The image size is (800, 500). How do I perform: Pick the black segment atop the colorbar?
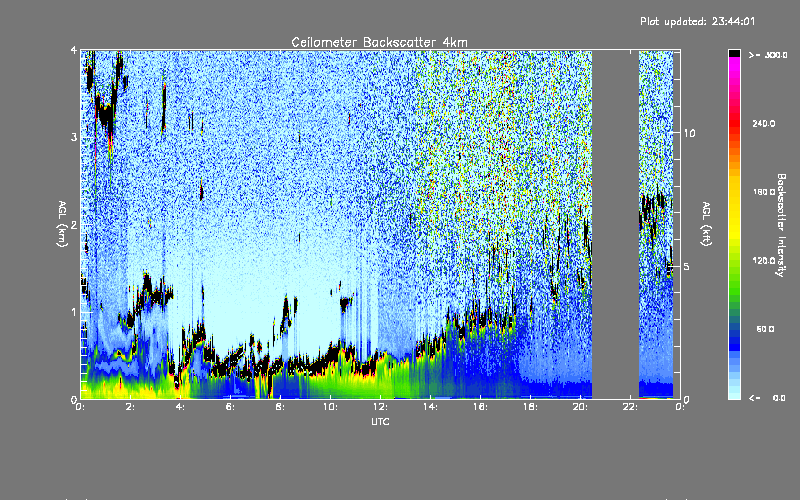[734, 53]
